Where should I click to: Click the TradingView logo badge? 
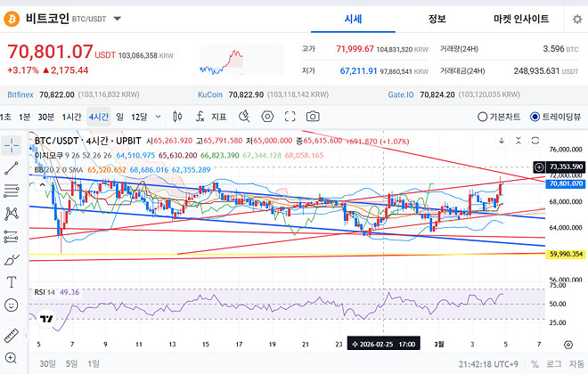46,319
